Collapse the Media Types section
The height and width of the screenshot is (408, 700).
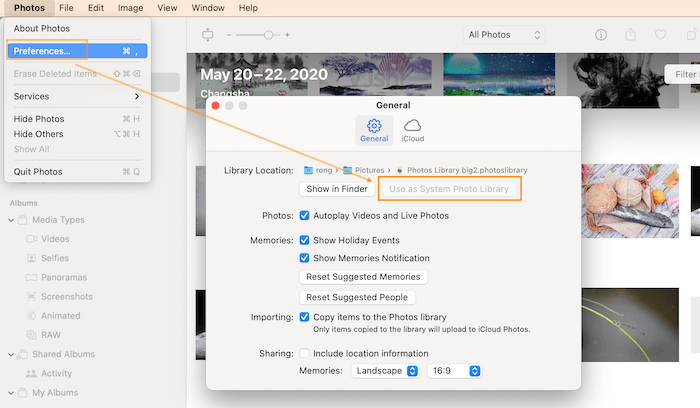11,220
